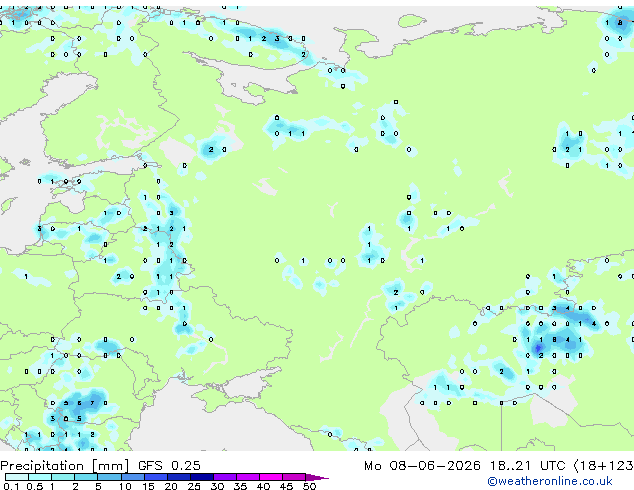This screenshot has width=634, height=490.
Task: Click the '18..21 UTC' time label
Action: click(528, 466)
